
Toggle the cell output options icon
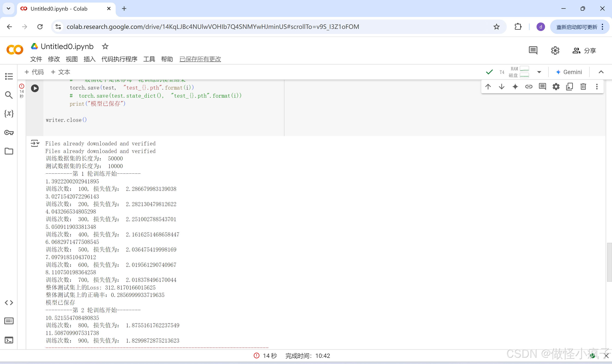(x=35, y=143)
